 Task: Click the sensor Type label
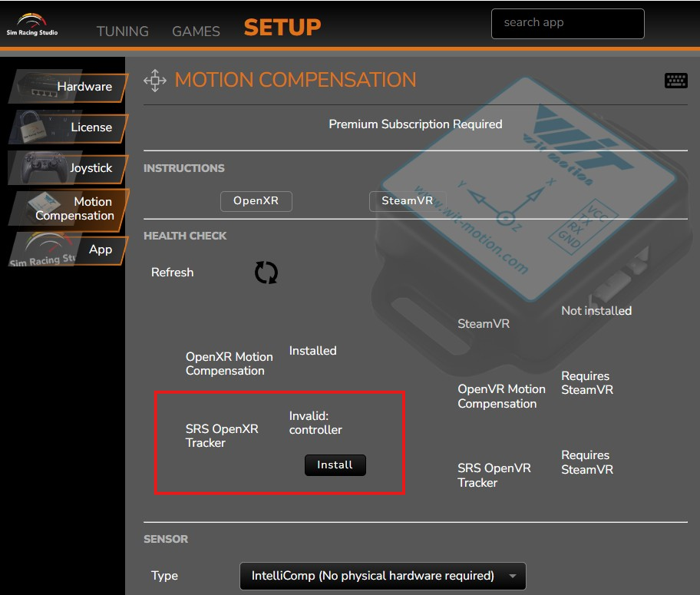pyautogui.click(x=164, y=576)
